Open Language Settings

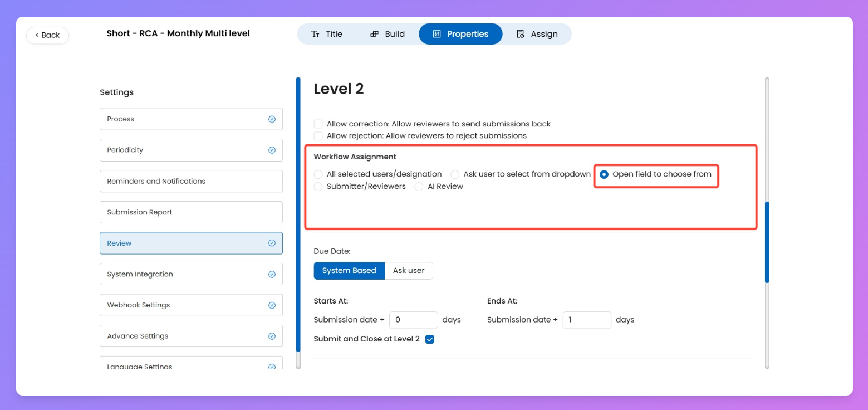pos(191,363)
